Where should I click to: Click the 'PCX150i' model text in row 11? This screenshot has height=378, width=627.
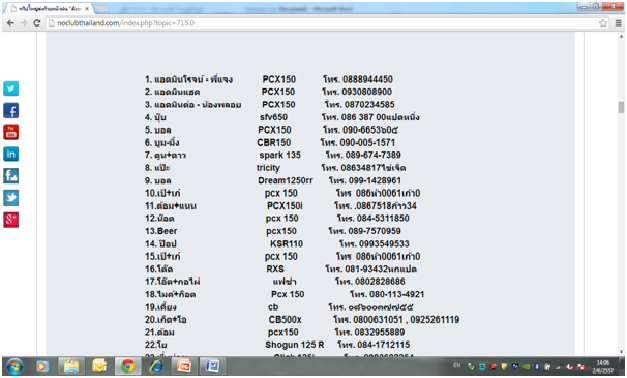[x=285, y=206]
